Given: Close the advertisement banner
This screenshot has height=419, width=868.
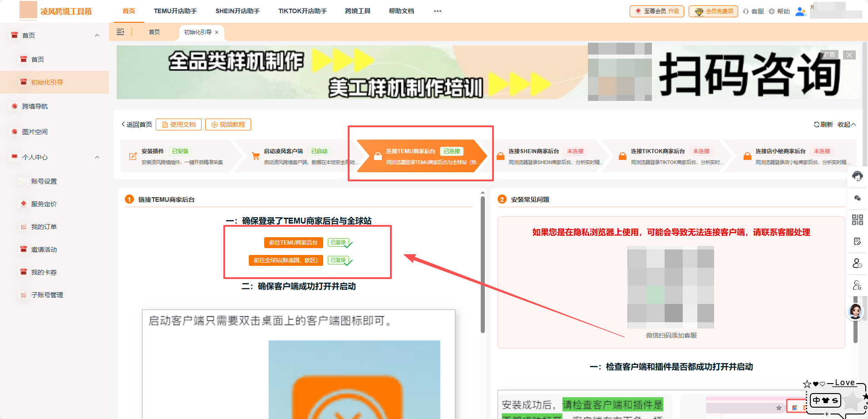Looking at the screenshot, I should 849,55.
